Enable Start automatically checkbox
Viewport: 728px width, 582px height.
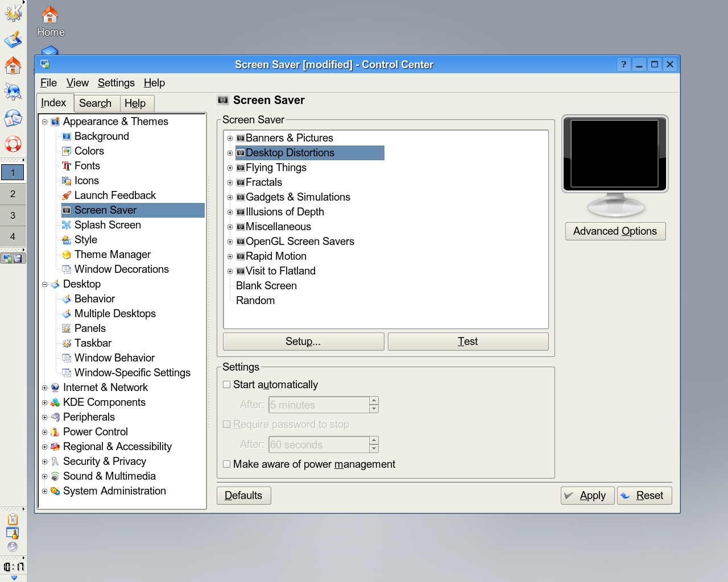coord(227,385)
